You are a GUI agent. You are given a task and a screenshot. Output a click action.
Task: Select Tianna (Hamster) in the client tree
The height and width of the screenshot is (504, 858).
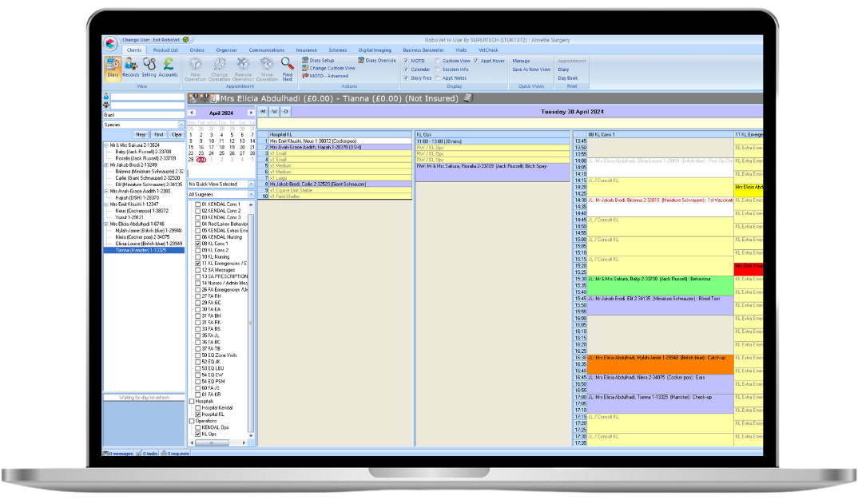tap(136, 250)
